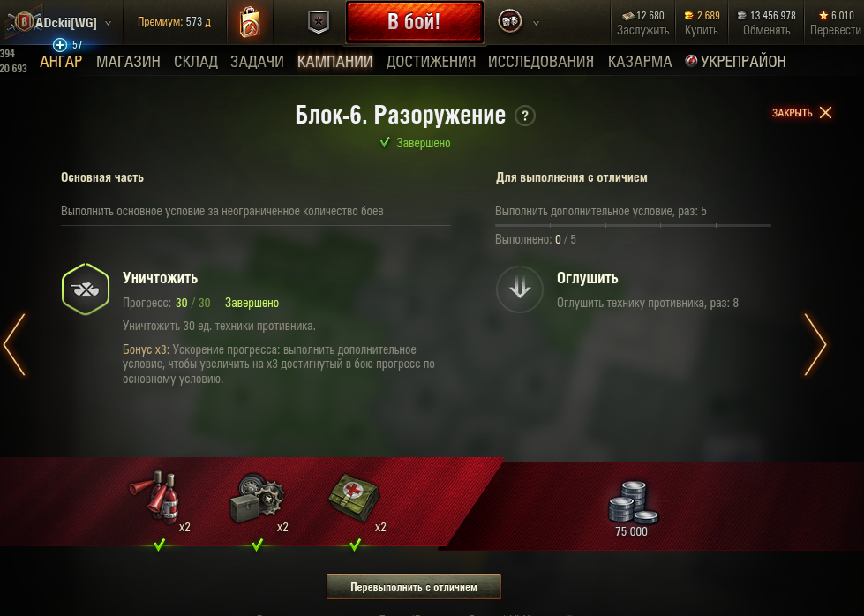Click the blue plus icon near 57
Screen dimensions: 864x616
tap(59, 45)
